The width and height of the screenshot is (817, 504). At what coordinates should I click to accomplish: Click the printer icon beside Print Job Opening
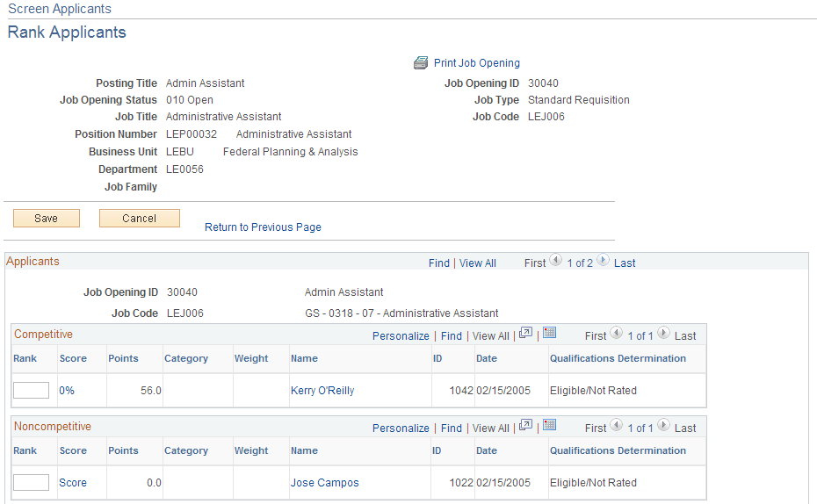coord(421,63)
